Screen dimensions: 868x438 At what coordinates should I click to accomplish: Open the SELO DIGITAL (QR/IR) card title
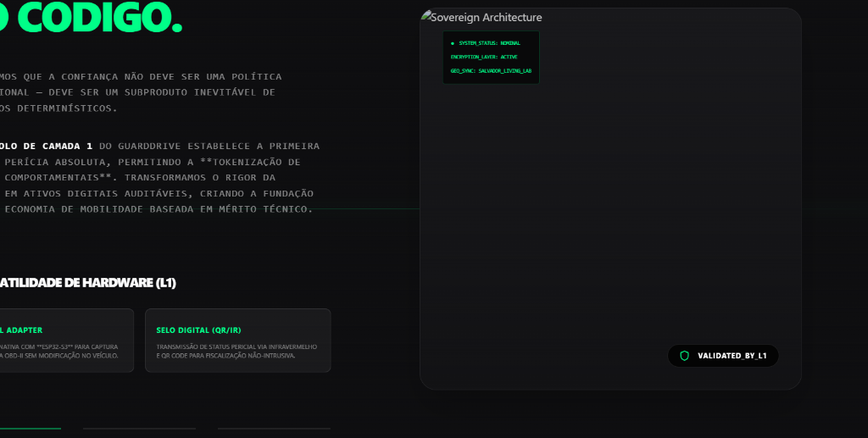[198, 330]
